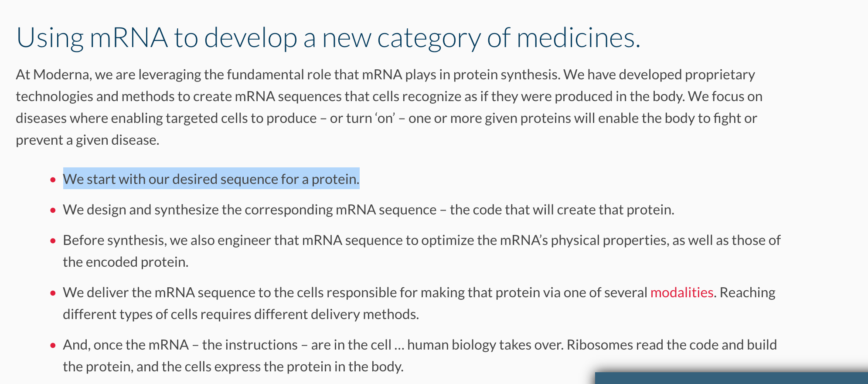This screenshot has width=868, height=384.
Task: Click the red bullet beside "We start with"
Action: pos(53,180)
